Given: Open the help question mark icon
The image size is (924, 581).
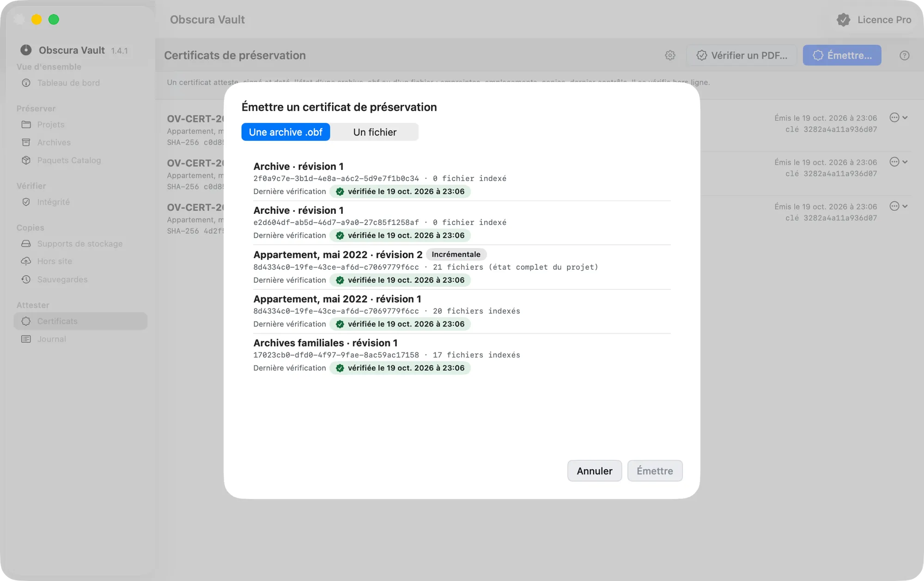Looking at the screenshot, I should (x=905, y=55).
